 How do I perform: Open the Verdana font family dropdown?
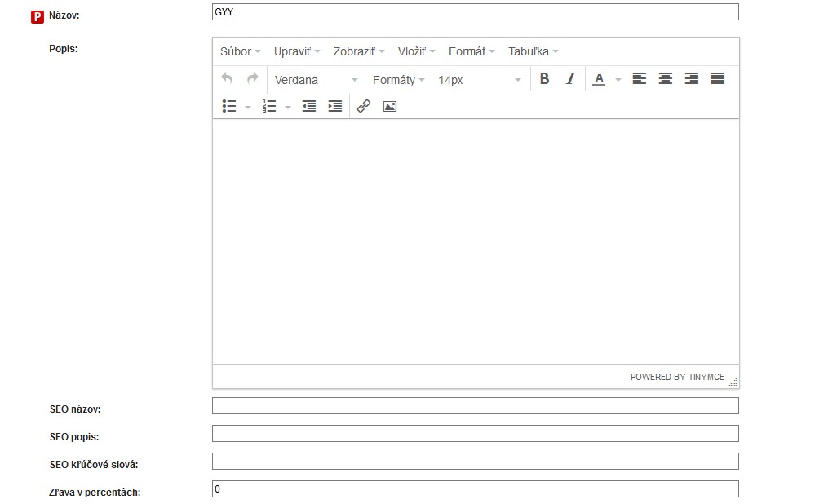[x=317, y=80]
